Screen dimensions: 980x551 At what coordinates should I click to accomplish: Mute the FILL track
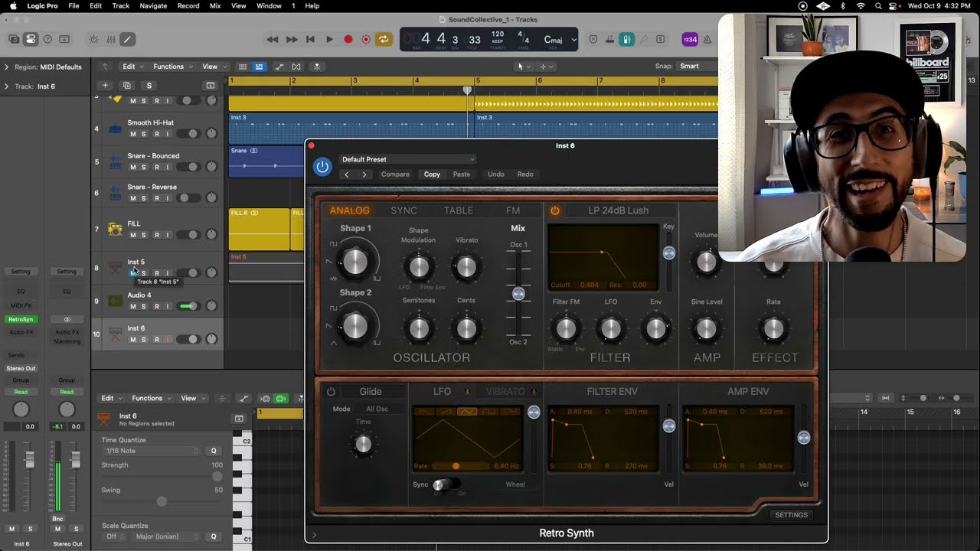(x=132, y=235)
